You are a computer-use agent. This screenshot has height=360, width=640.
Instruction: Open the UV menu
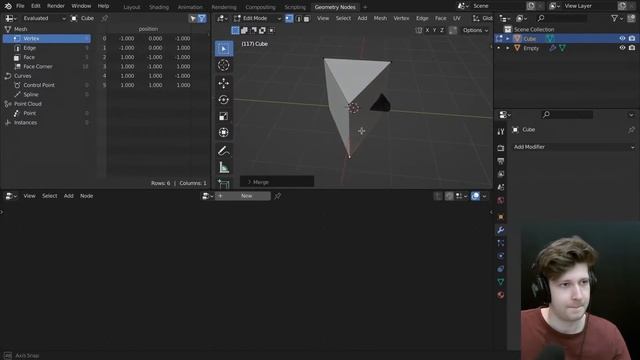pos(457,18)
